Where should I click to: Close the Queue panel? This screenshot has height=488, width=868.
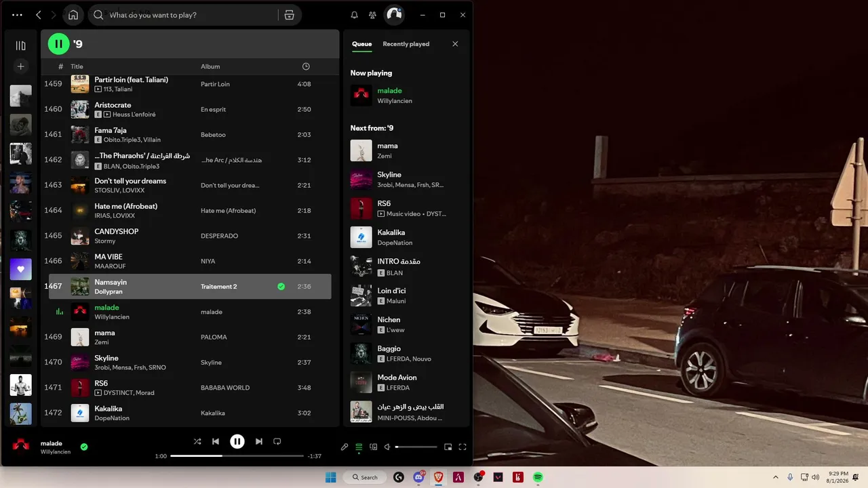pyautogui.click(x=455, y=44)
